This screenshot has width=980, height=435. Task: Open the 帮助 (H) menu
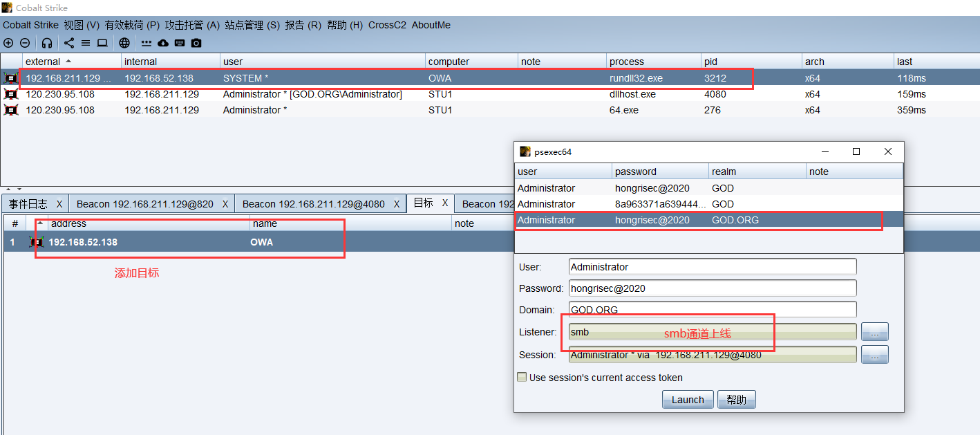[x=345, y=25]
